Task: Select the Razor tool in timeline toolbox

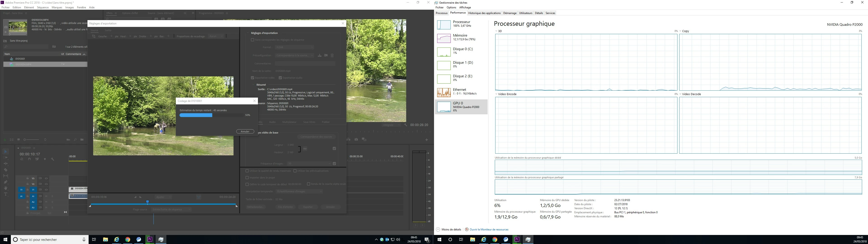Action: point(6,170)
